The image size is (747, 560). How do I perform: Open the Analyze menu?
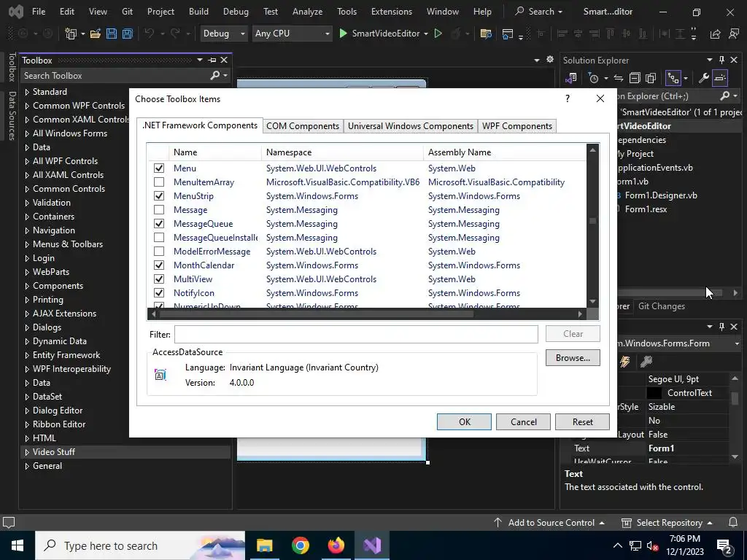tap(307, 12)
